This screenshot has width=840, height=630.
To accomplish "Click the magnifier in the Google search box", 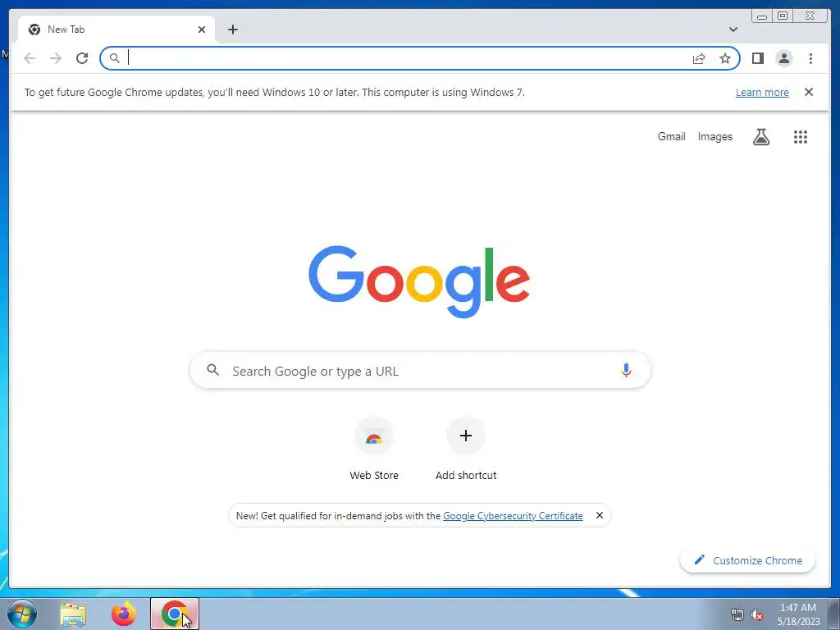I will pos(212,370).
